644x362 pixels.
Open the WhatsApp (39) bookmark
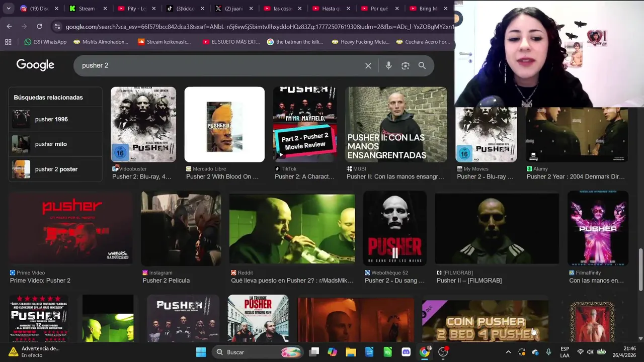(x=45, y=42)
